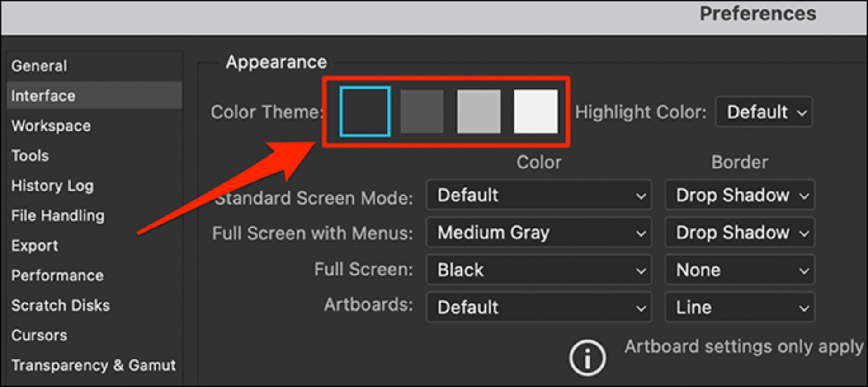Switch to the white color theme swatch

click(536, 112)
